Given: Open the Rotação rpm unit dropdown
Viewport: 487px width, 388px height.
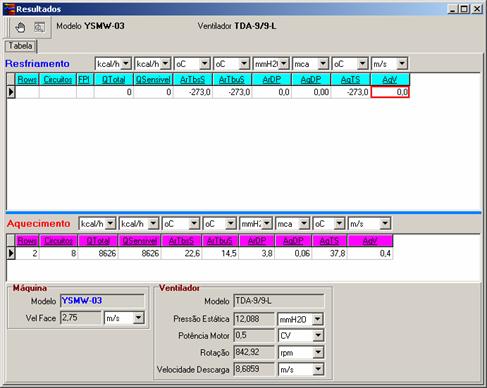Looking at the screenshot, I should [318, 352].
